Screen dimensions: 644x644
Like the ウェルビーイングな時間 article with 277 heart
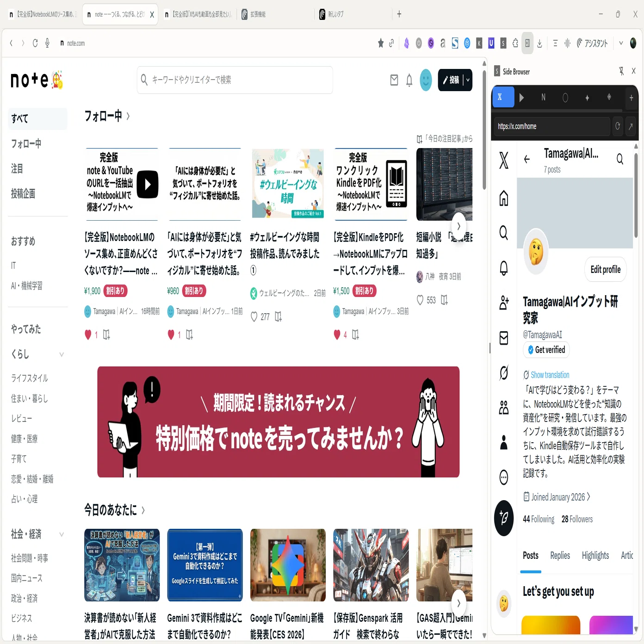254,317
